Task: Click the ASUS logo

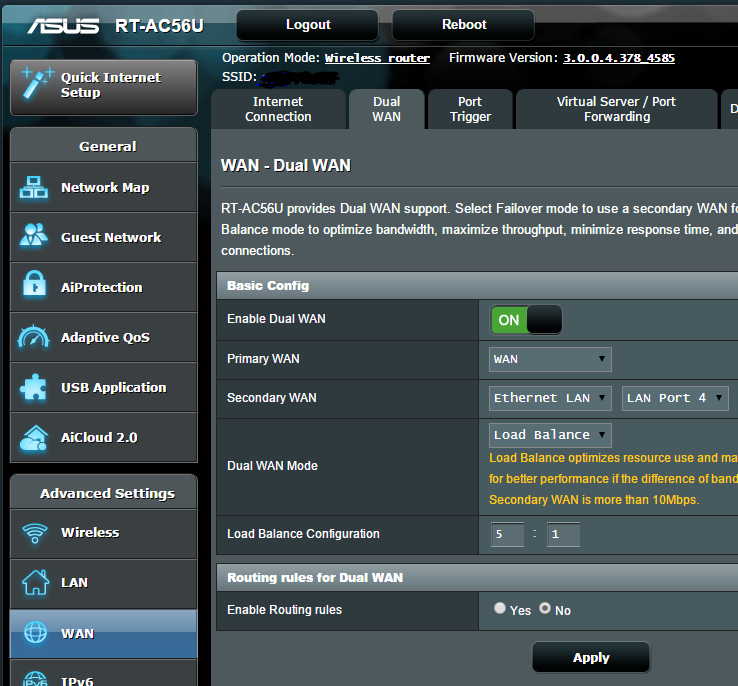Action: pyautogui.click(x=63, y=26)
